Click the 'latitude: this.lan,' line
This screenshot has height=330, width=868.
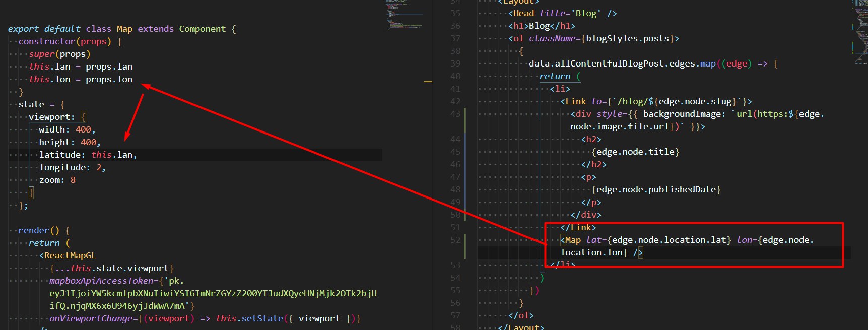point(88,155)
